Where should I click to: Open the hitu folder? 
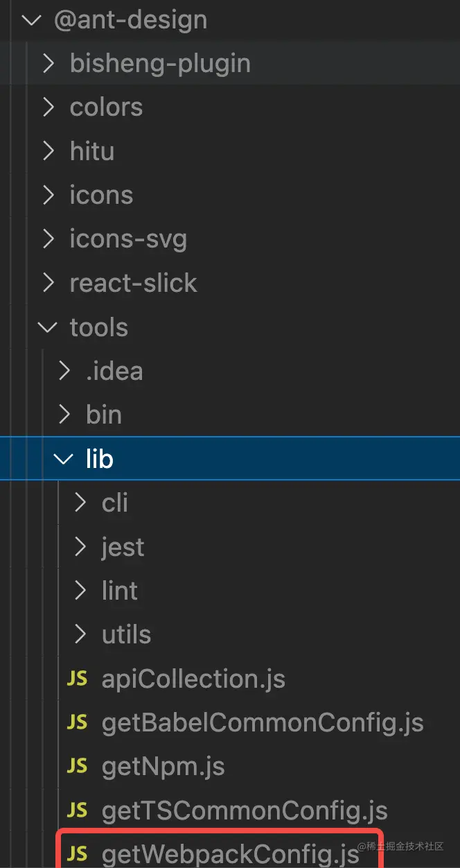91,151
